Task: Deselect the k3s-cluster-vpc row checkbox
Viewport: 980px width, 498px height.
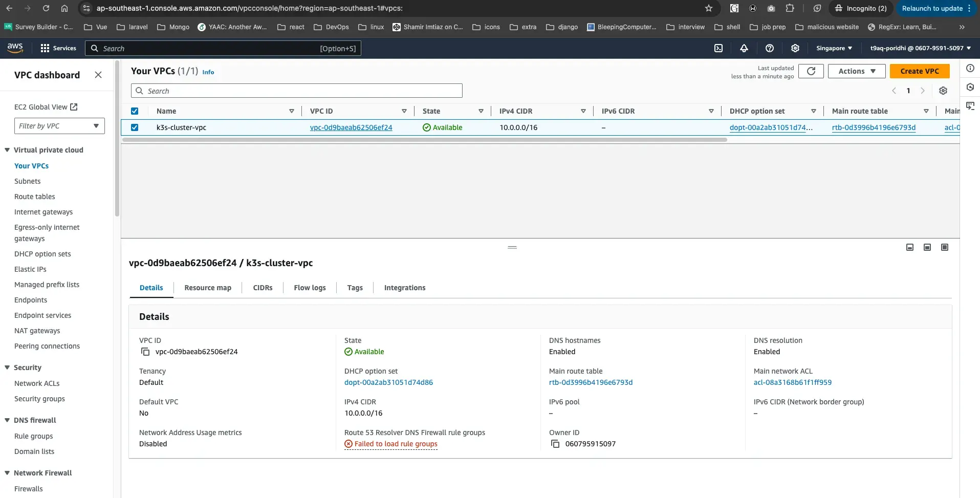Action: pyautogui.click(x=135, y=127)
